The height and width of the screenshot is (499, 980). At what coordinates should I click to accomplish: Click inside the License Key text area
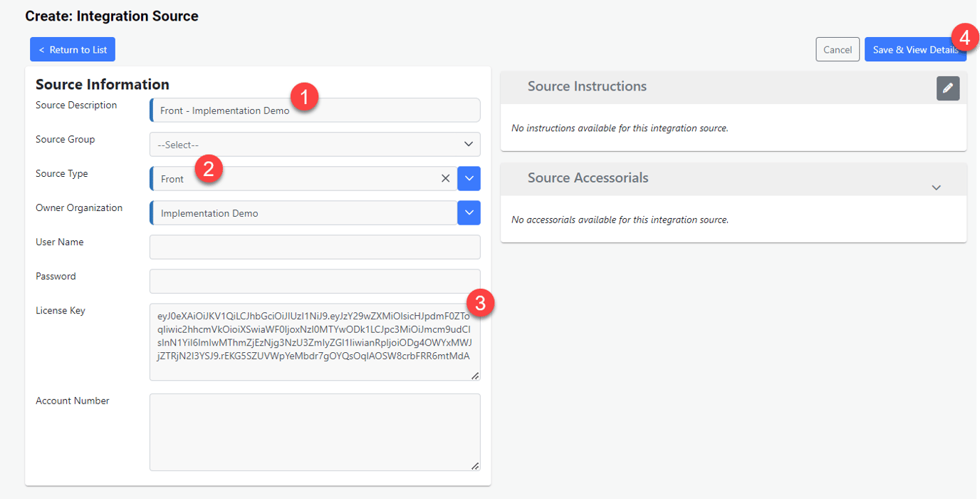click(x=315, y=342)
